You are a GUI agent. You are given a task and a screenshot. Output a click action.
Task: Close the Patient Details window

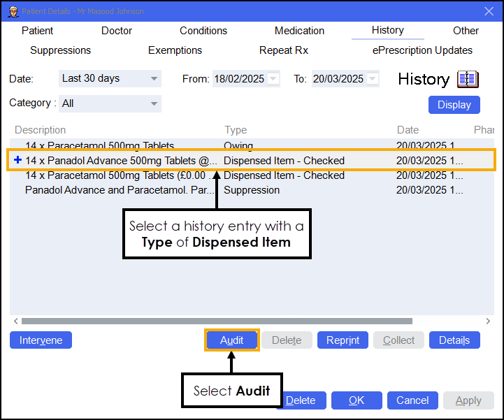coord(489,10)
